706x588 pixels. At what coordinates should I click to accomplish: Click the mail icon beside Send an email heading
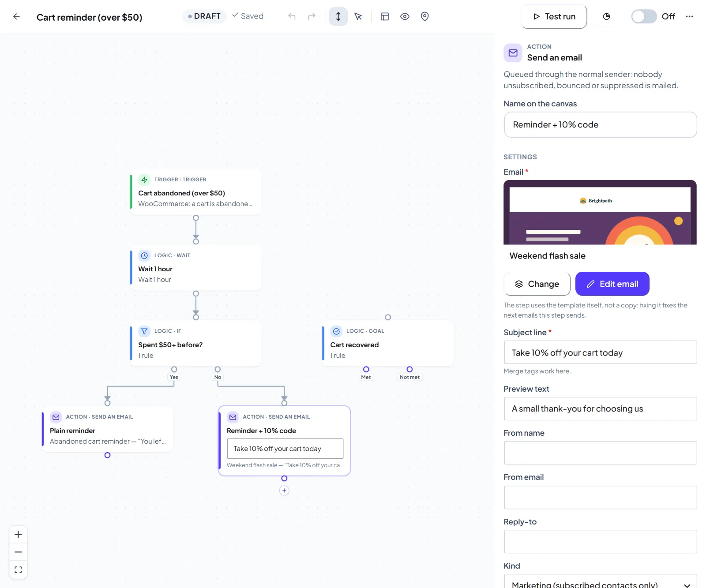pos(513,53)
